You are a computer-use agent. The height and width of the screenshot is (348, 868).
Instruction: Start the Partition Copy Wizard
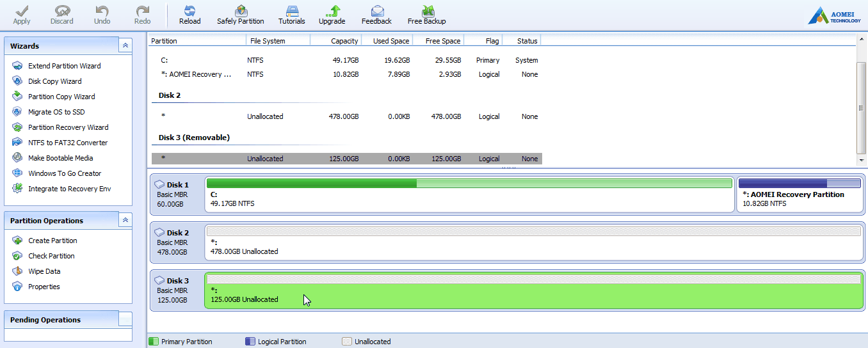[x=61, y=97]
